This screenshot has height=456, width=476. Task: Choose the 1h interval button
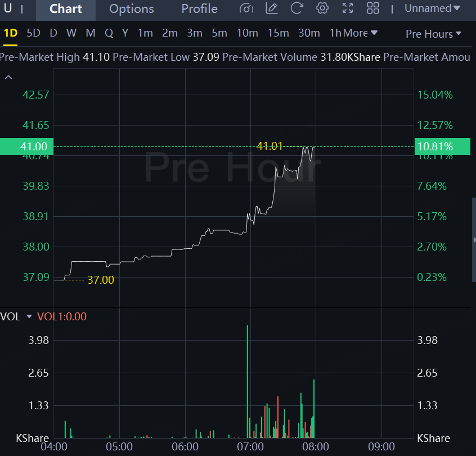click(x=336, y=33)
